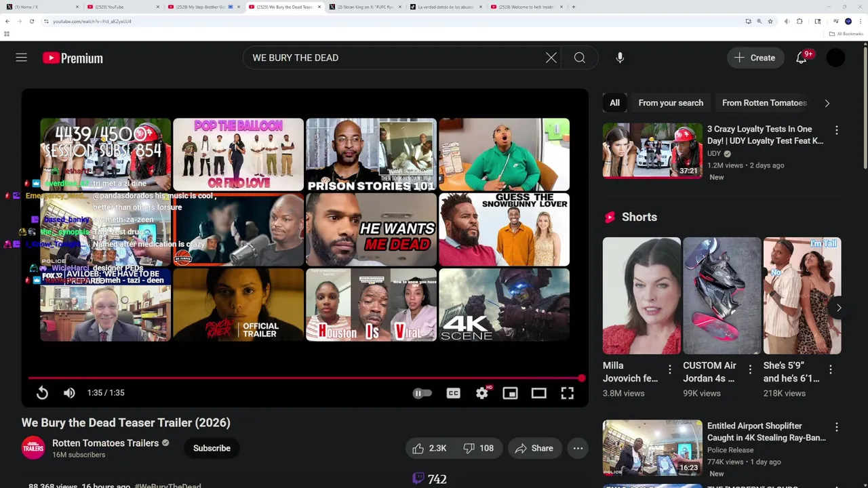Toggle the autoplay switch

422,393
